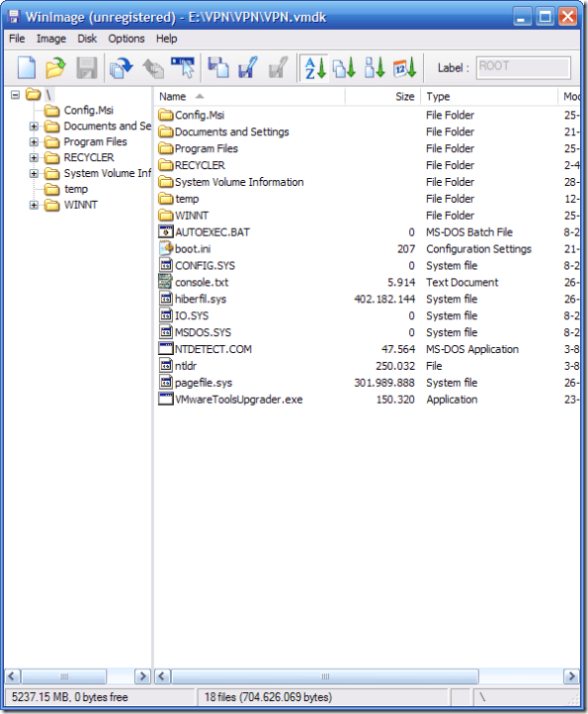The width and height of the screenshot is (588, 714).
Task: Select temp folder in the tree
Action: click(x=75, y=189)
